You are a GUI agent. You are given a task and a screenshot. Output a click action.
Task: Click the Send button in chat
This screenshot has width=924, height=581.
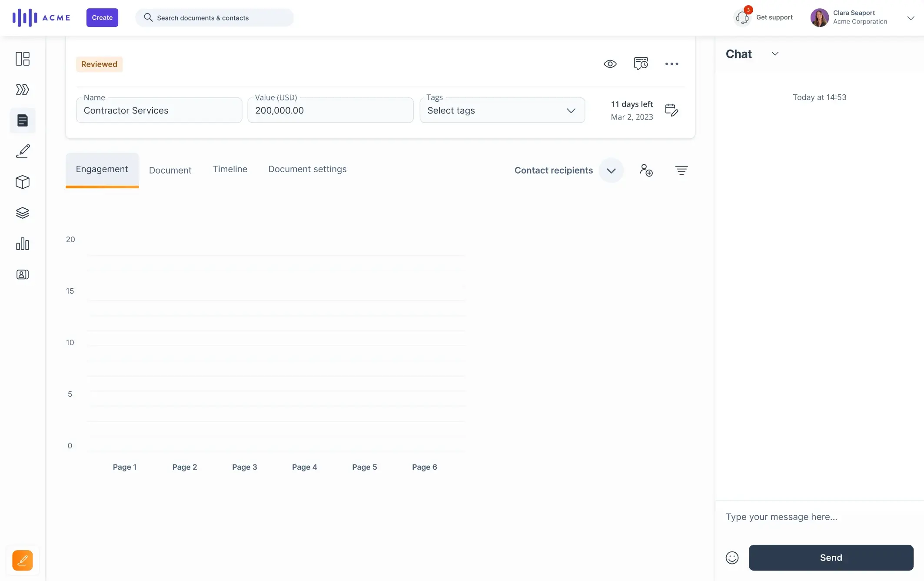click(x=831, y=557)
